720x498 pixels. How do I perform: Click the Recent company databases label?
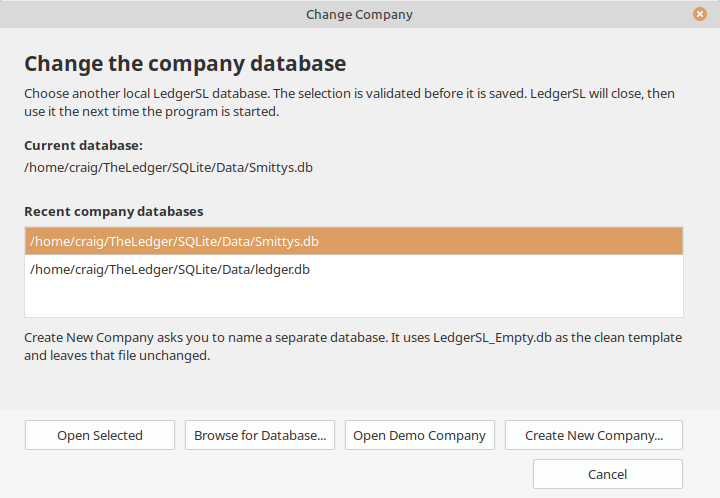(x=113, y=212)
